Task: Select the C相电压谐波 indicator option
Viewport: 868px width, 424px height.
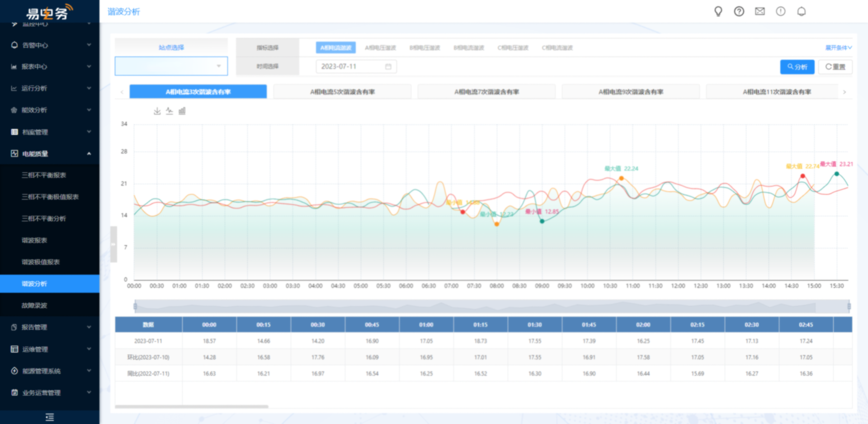Action: coord(513,48)
